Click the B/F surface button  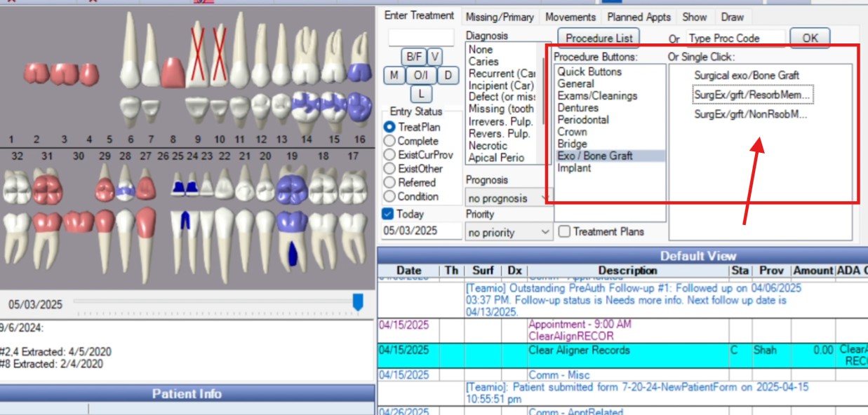414,57
